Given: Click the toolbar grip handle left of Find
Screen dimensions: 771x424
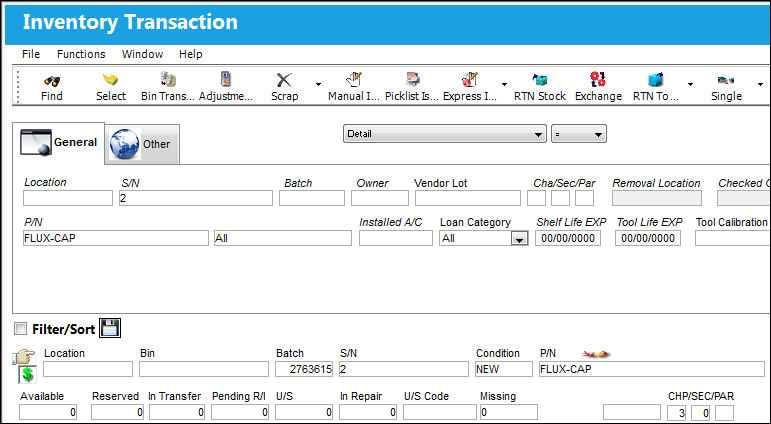Looking at the screenshot, I should (18, 87).
